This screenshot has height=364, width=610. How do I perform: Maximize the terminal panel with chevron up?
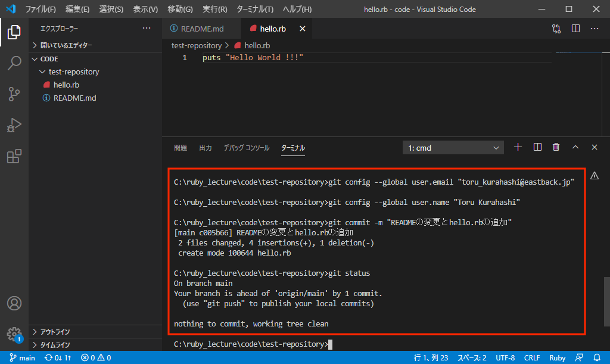575,148
